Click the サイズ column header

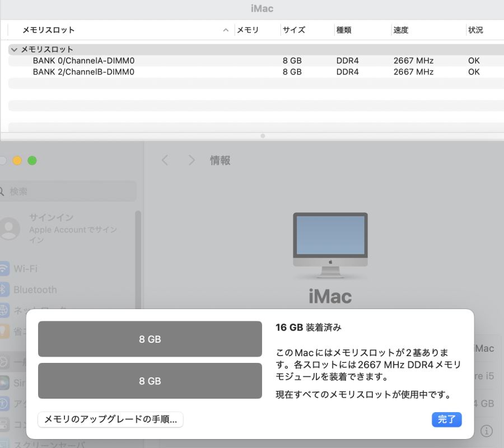point(294,30)
